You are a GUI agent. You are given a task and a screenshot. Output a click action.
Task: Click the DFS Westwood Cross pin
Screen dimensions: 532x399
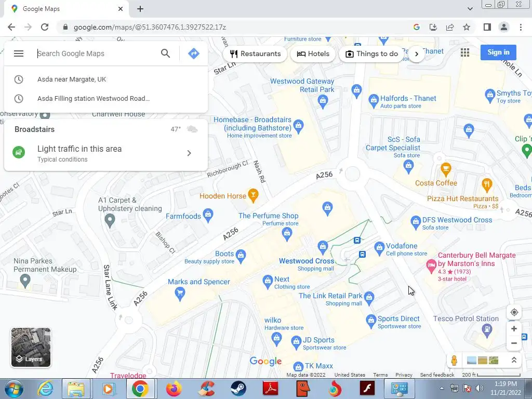(415, 222)
